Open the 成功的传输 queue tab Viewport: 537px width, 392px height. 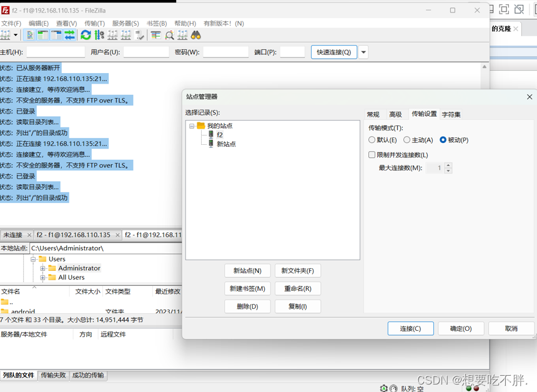coord(88,375)
